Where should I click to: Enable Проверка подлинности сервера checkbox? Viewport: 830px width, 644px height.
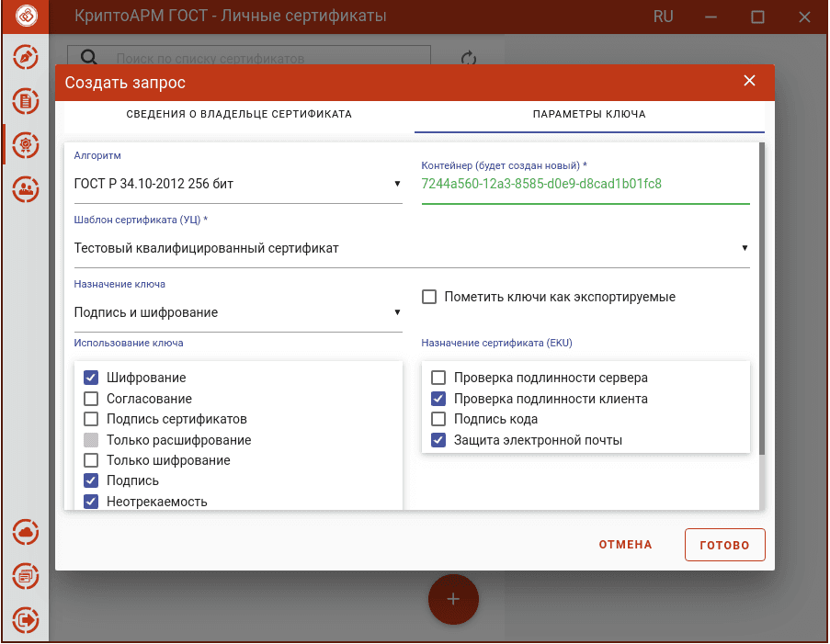tap(438, 378)
